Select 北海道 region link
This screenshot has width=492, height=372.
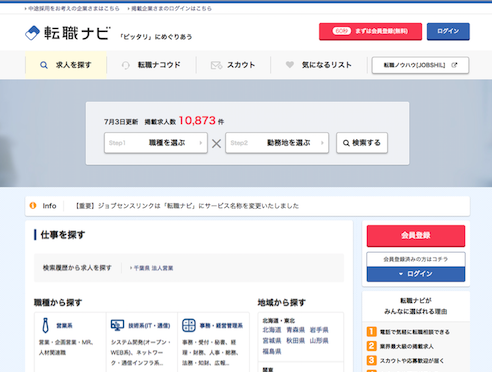[x=272, y=330]
